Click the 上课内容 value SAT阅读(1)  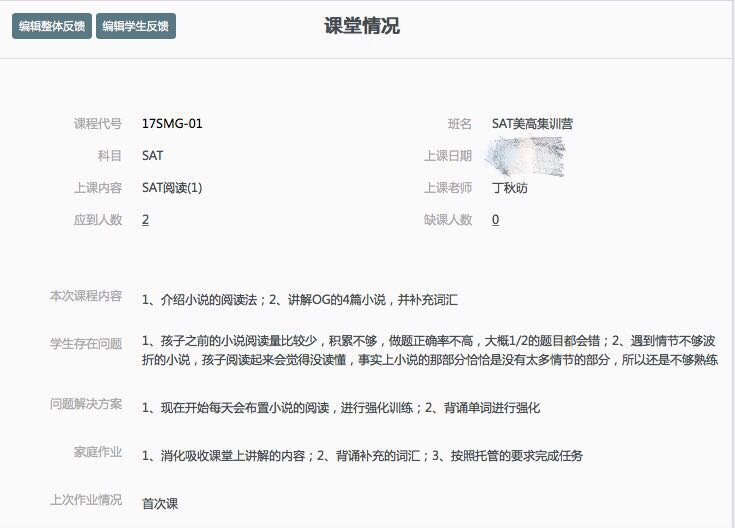coord(172,188)
